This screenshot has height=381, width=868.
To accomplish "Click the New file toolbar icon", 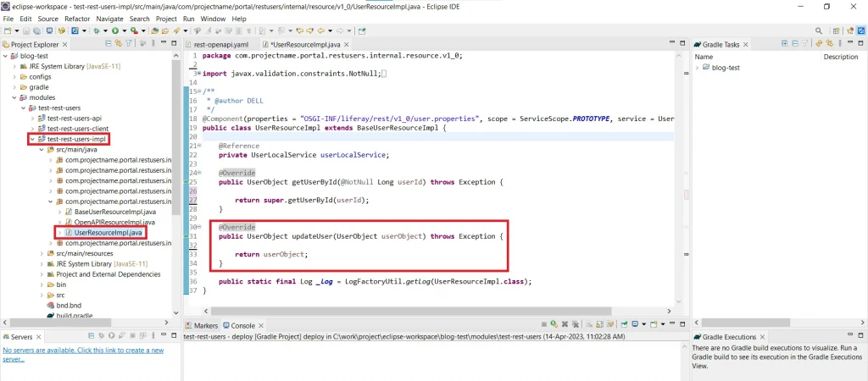I will click(7, 31).
